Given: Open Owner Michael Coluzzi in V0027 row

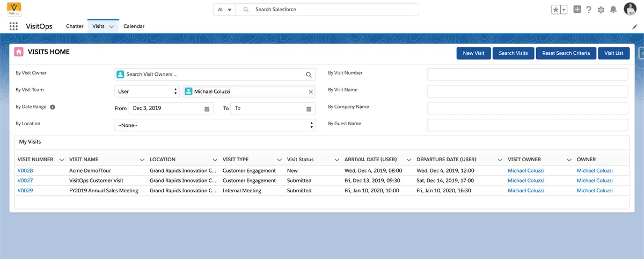Looking at the screenshot, I should pyautogui.click(x=595, y=181).
